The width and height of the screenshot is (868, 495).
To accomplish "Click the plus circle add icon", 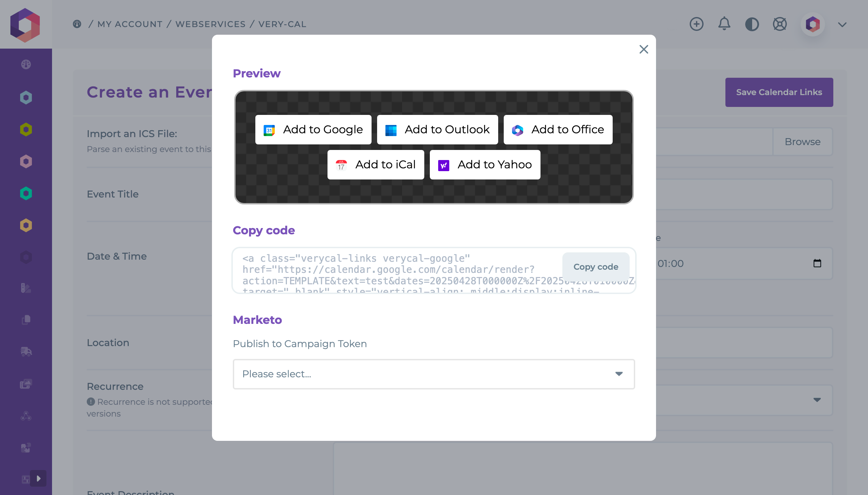I will coord(696,24).
